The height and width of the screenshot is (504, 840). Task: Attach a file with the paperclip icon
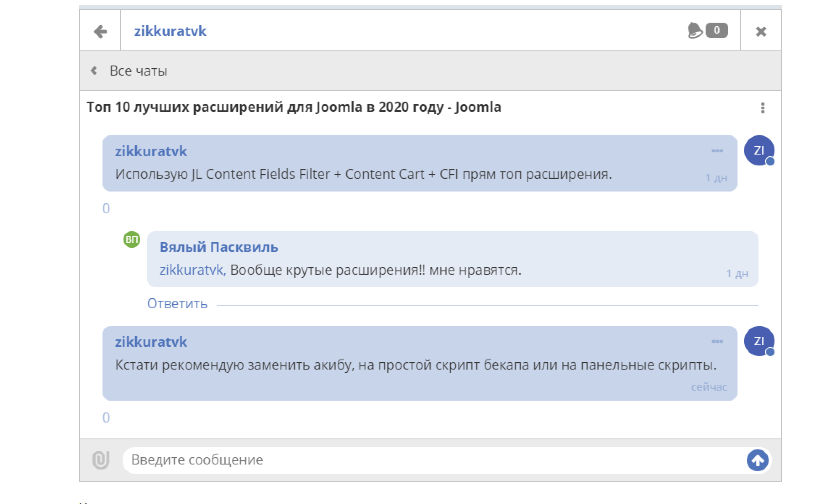click(x=101, y=460)
